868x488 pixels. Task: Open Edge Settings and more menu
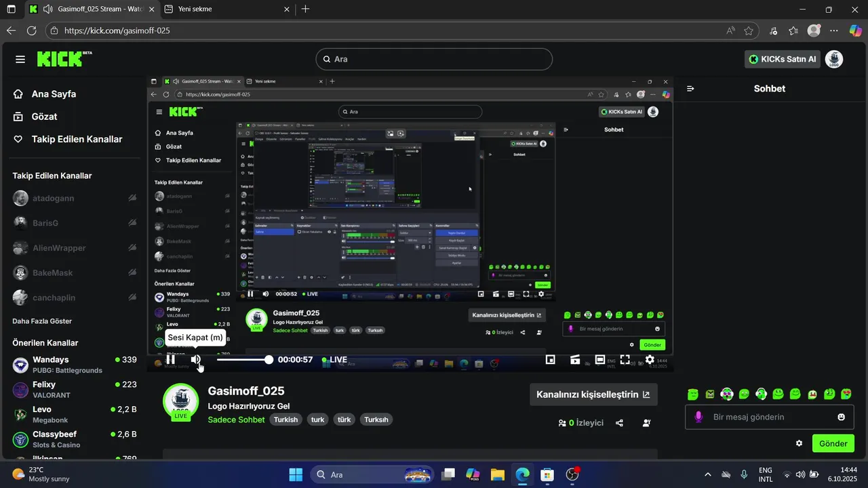click(834, 30)
